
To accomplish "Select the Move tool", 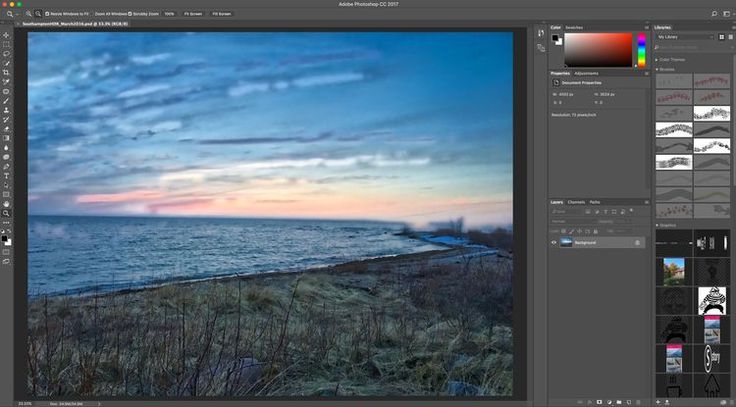I will click(x=6, y=35).
